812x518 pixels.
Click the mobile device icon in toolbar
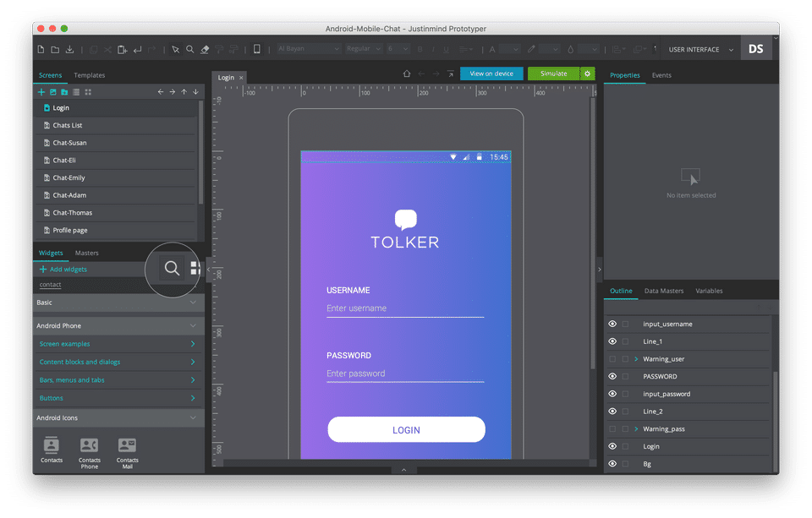click(x=256, y=49)
